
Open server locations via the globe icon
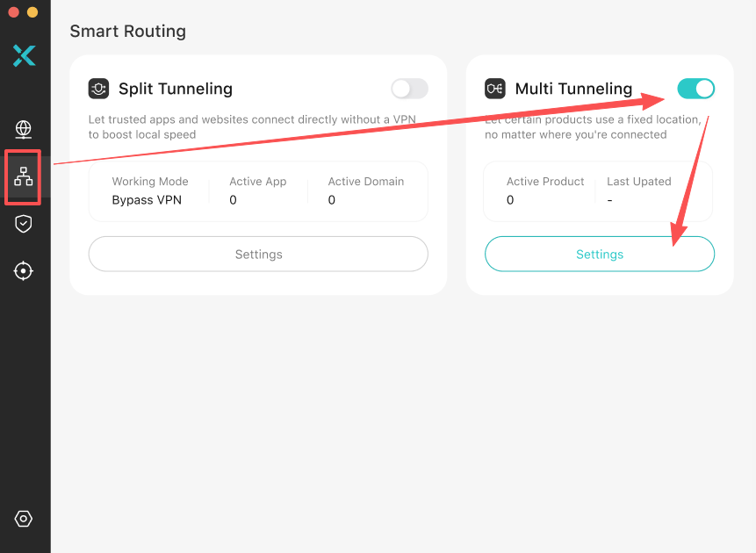(x=23, y=129)
